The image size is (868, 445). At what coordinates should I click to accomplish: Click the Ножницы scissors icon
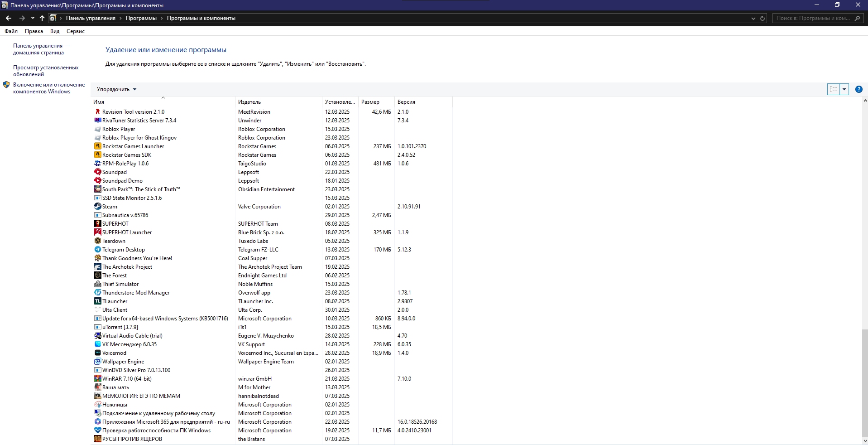pyautogui.click(x=97, y=404)
